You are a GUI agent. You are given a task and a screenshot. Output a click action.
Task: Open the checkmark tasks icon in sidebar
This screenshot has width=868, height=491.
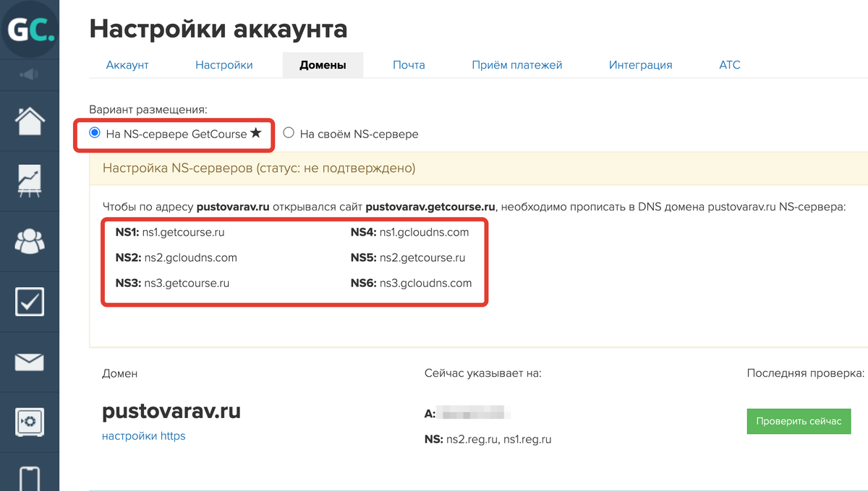30,302
